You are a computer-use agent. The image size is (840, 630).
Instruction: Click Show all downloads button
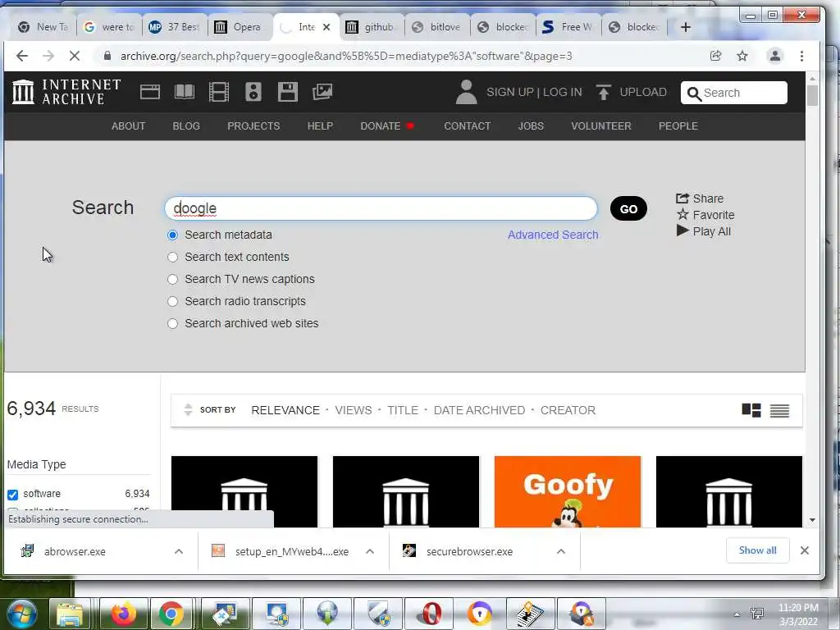757,550
